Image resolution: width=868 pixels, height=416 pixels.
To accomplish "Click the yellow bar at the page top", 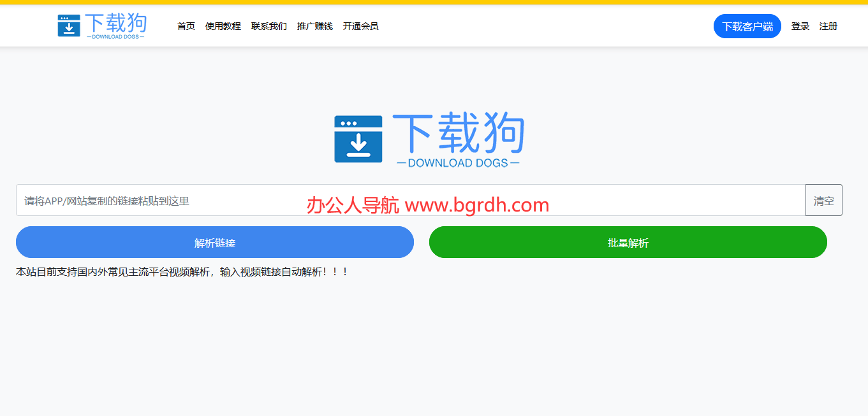I will point(434,2).
